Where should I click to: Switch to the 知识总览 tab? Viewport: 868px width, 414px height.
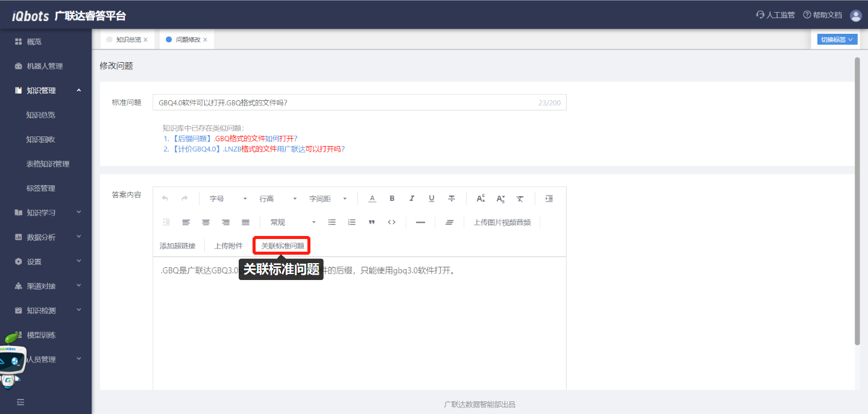(x=128, y=40)
